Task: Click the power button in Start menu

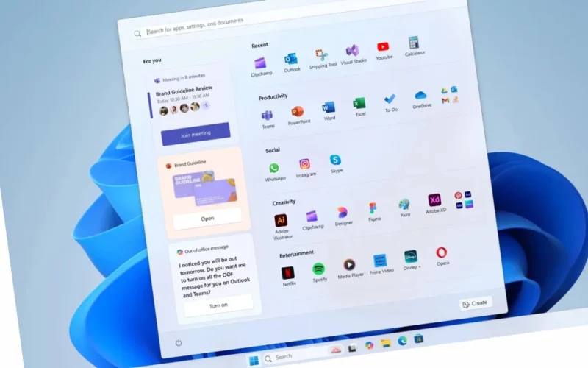Action: click(179, 342)
